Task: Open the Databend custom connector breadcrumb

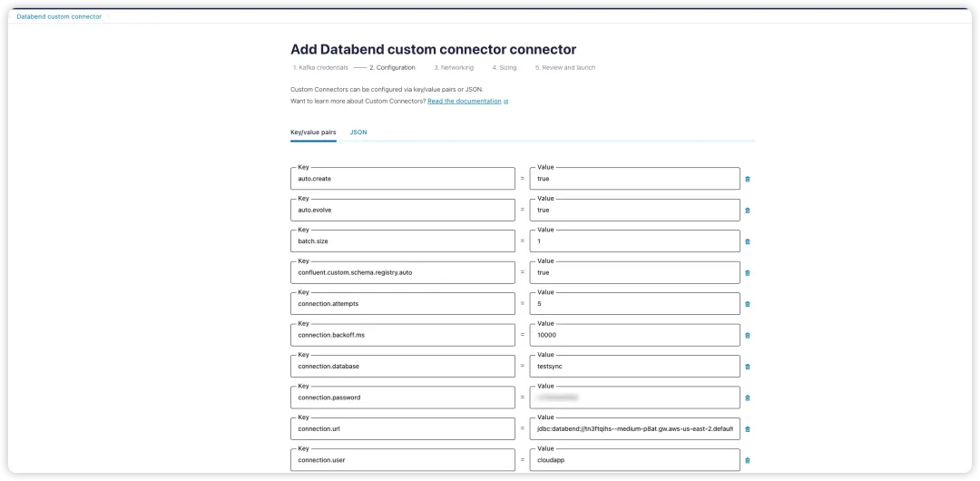Action: click(59, 17)
